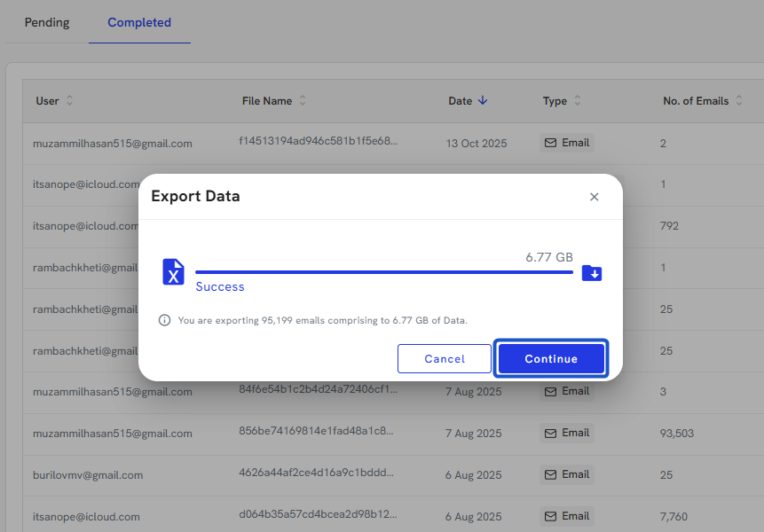This screenshot has height=532, width=764.
Task: Sort by File Name column arrows
Action: (x=303, y=101)
